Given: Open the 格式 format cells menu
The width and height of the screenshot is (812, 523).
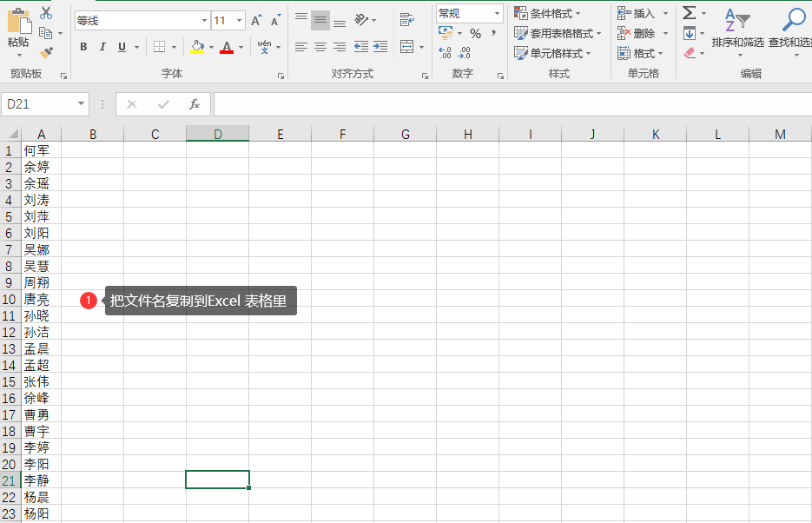Looking at the screenshot, I should [x=640, y=53].
